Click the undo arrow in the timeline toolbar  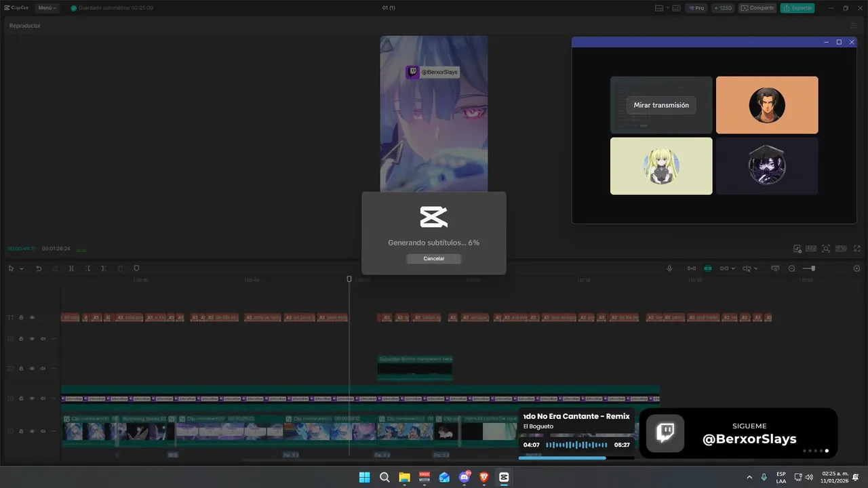coord(39,268)
